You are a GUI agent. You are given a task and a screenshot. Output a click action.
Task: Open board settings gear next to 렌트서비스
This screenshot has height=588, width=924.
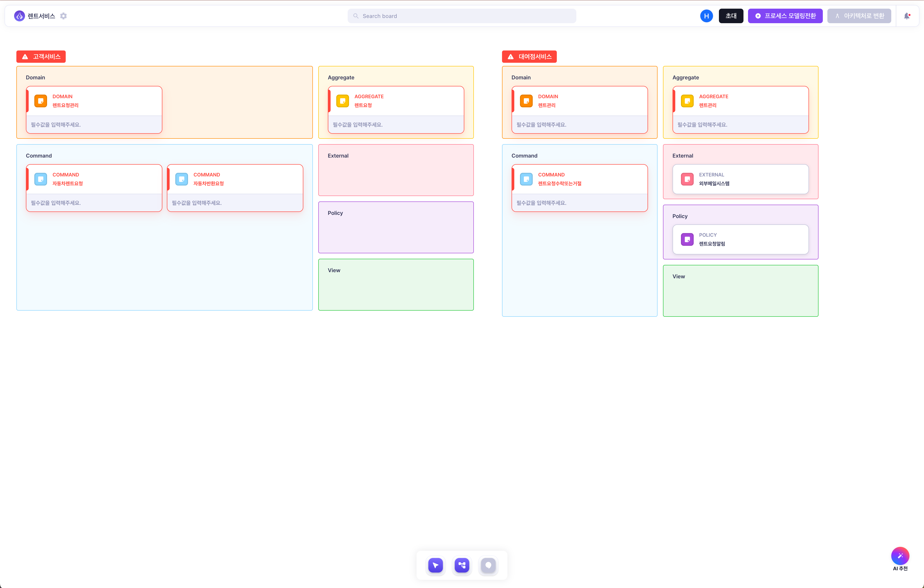click(x=63, y=16)
